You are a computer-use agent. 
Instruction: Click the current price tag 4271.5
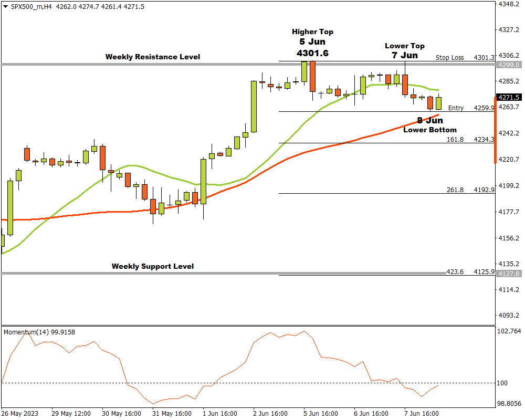coord(509,97)
